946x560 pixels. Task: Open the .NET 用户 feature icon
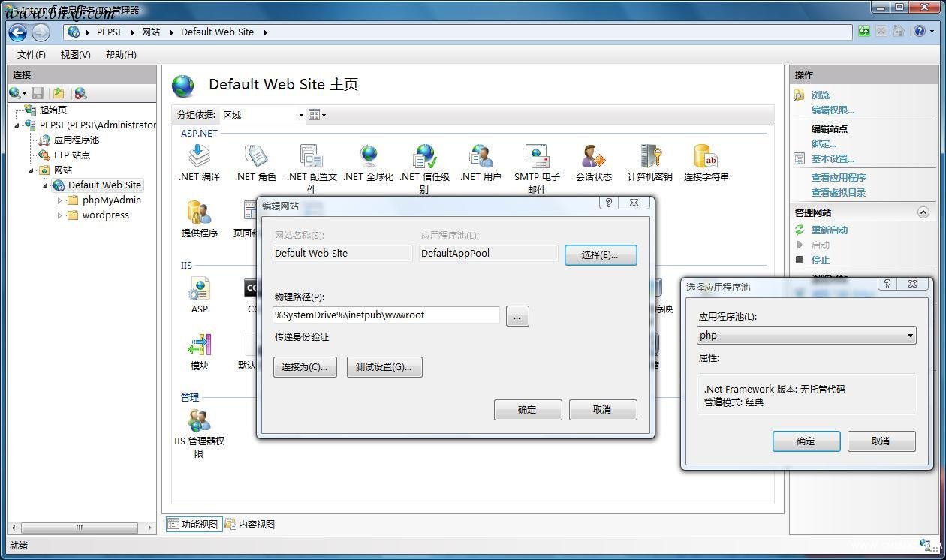[x=480, y=158]
